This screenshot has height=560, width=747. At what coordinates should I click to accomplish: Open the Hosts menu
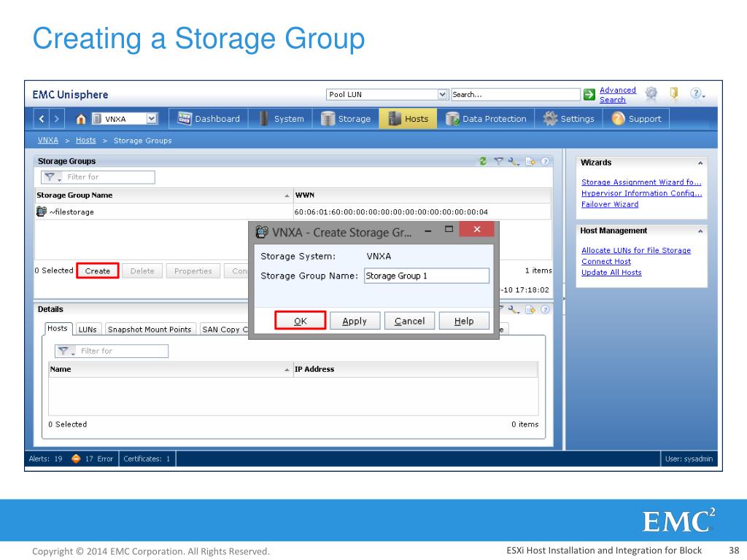point(408,119)
